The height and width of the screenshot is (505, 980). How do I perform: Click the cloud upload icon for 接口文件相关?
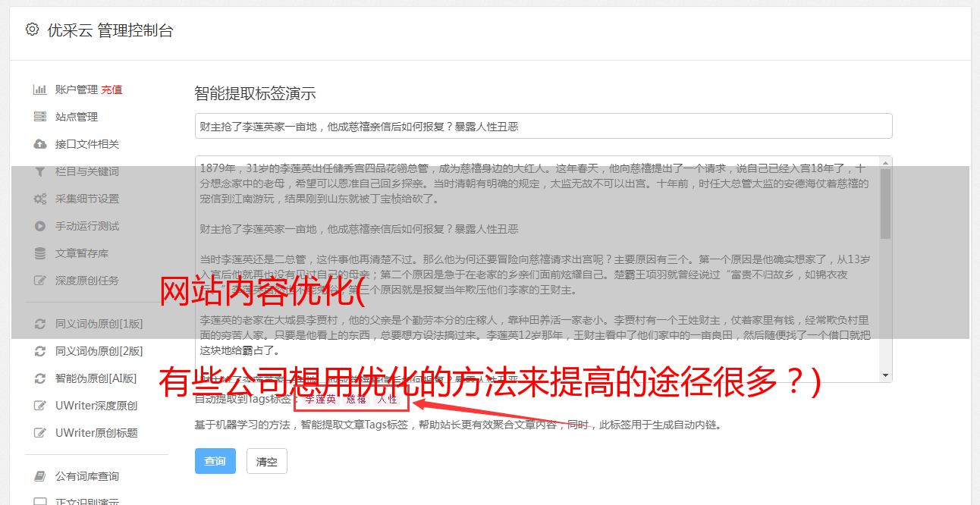click(x=39, y=144)
